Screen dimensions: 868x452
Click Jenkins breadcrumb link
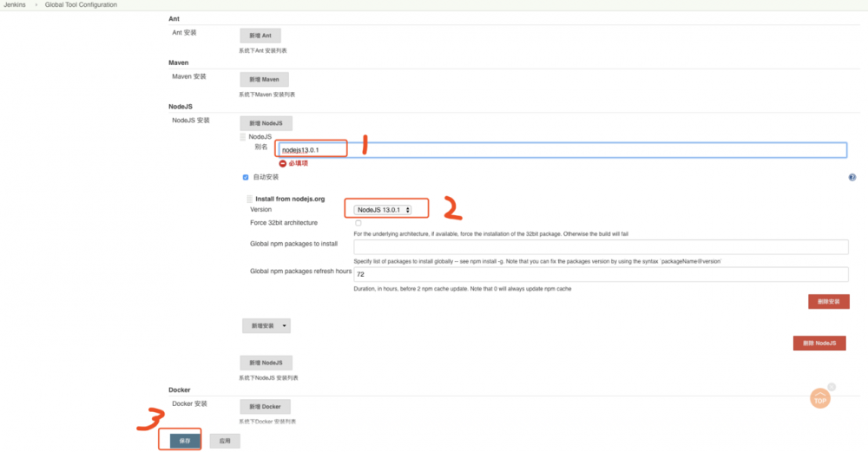tap(15, 4)
